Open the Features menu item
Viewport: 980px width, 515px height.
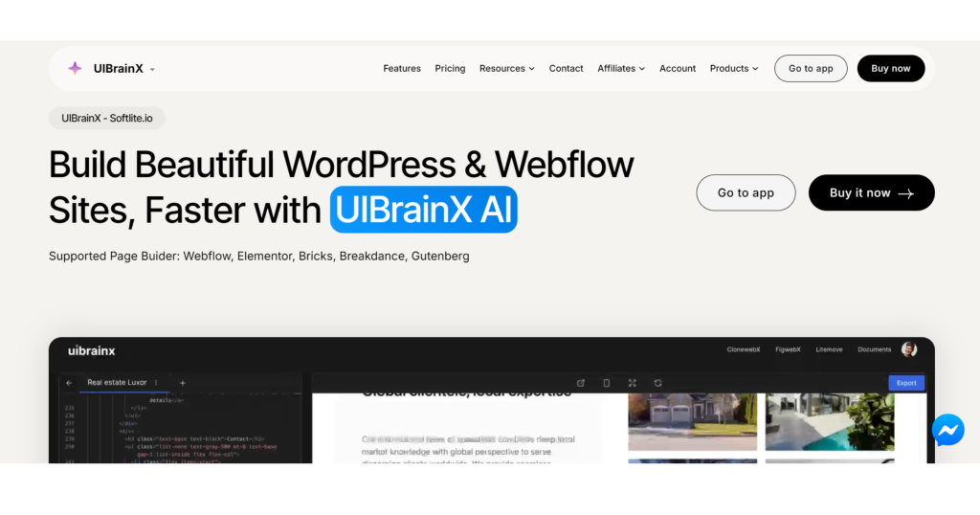(x=402, y=69)
